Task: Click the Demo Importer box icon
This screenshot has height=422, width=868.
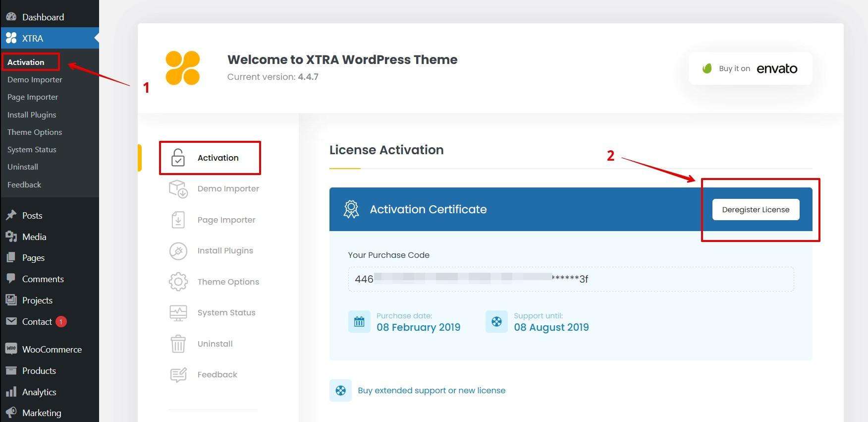Action: [178, 189]
